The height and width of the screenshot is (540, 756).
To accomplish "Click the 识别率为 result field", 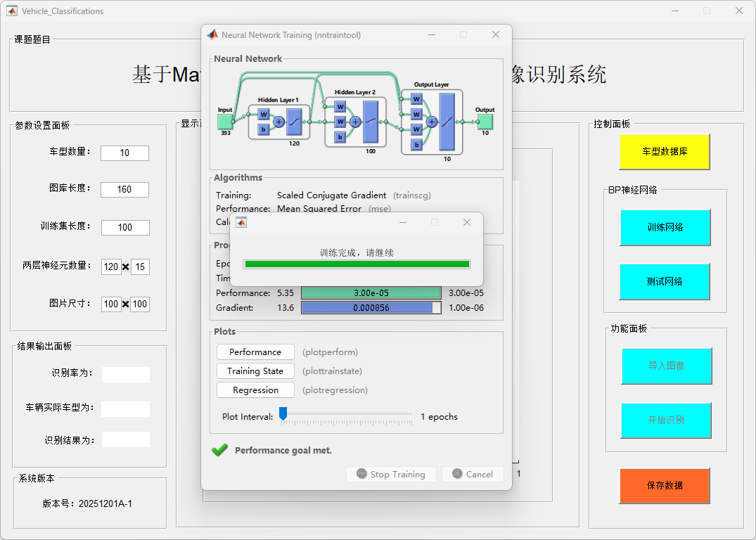I will pos(125,375).
